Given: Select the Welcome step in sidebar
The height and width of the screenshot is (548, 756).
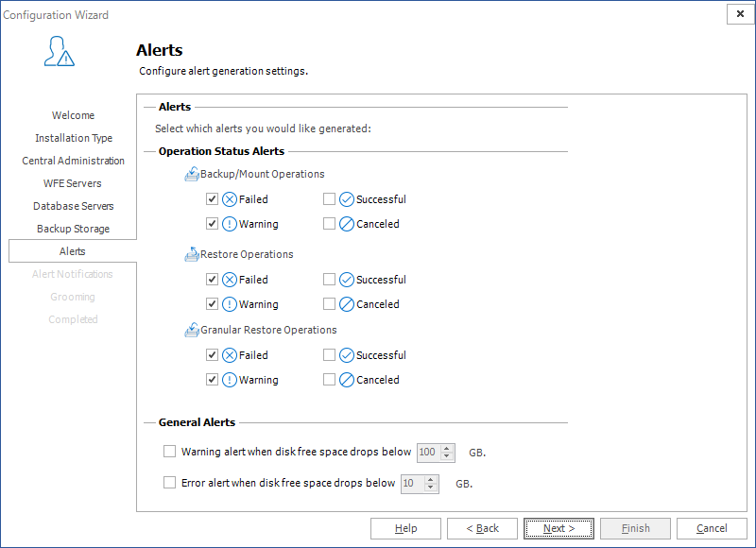Looking at the screenshot, I should click(73, 115).
